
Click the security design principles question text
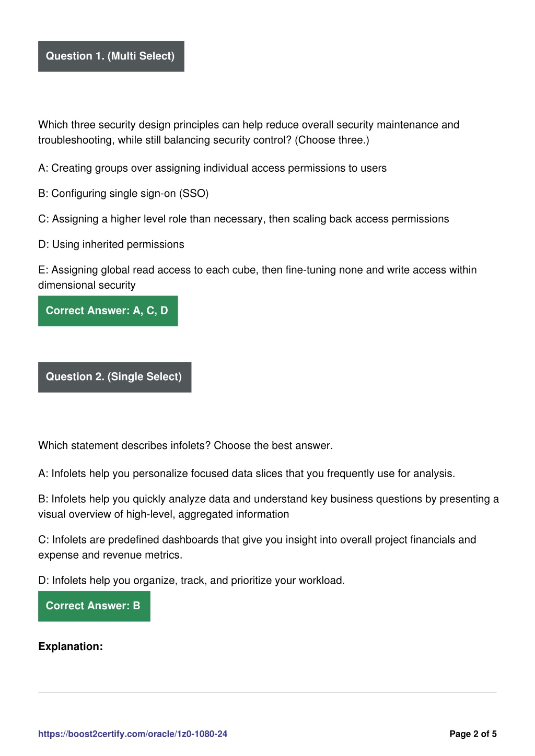point(249,132)
